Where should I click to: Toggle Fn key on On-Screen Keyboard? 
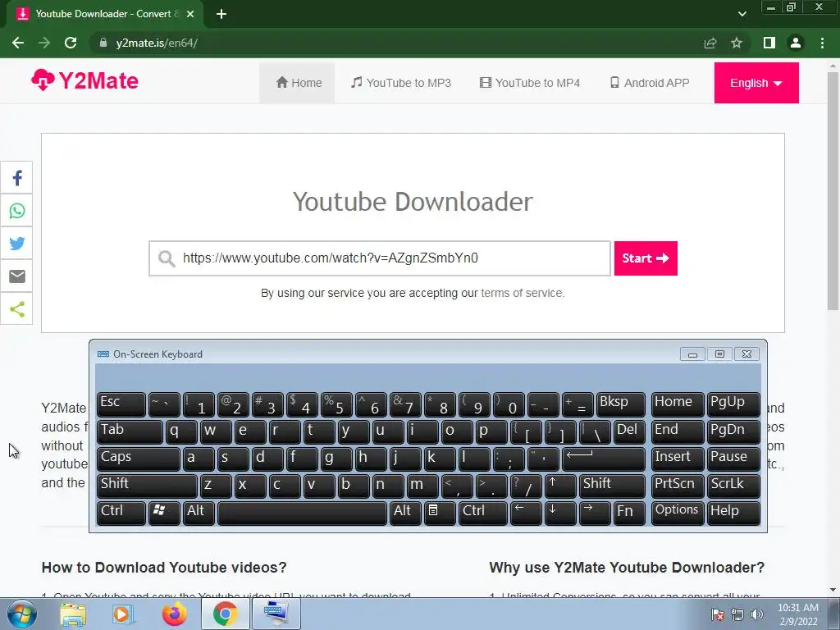click(x=629, y=512)
